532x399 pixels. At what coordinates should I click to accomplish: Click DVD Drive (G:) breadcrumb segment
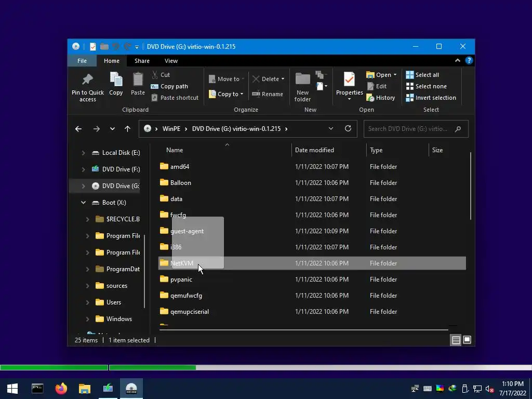pos(236,129)
